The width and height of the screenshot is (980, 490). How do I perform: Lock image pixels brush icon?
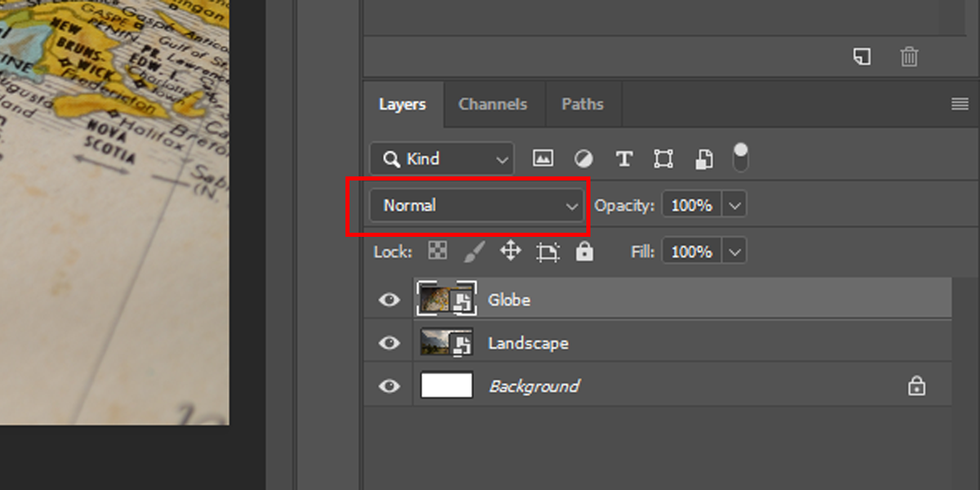(474, 252)
